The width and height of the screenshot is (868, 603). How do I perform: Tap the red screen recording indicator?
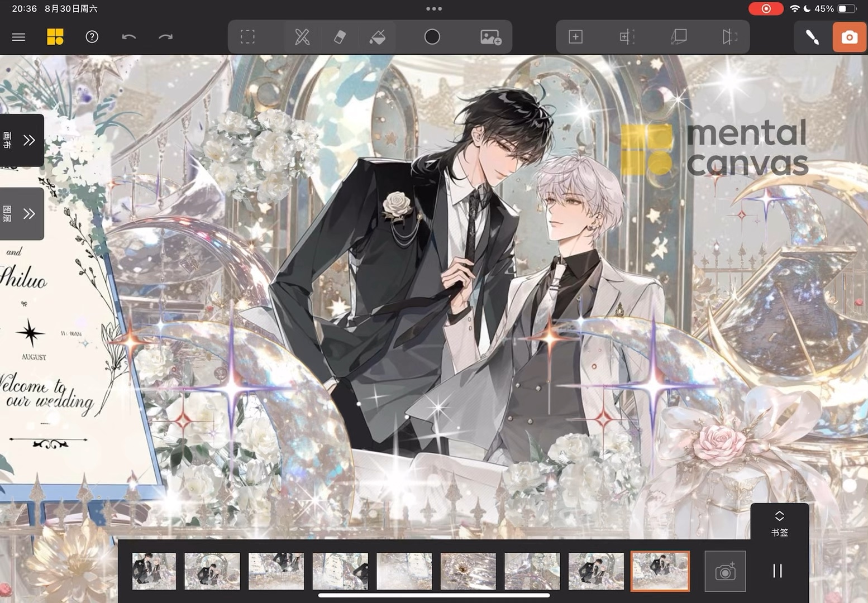(x=766, y=8)
